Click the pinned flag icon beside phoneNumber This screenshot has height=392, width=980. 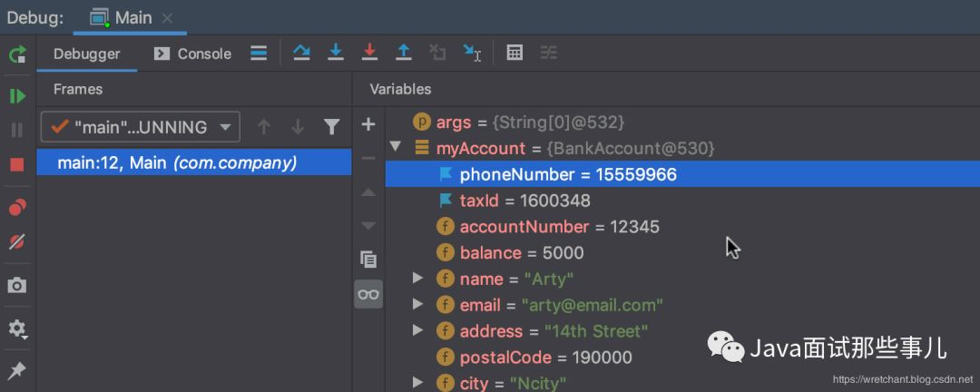coord(446,174)
